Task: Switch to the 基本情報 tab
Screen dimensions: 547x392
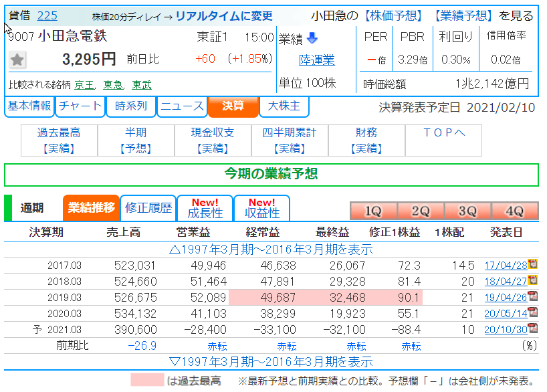Action: click(29, 106)
